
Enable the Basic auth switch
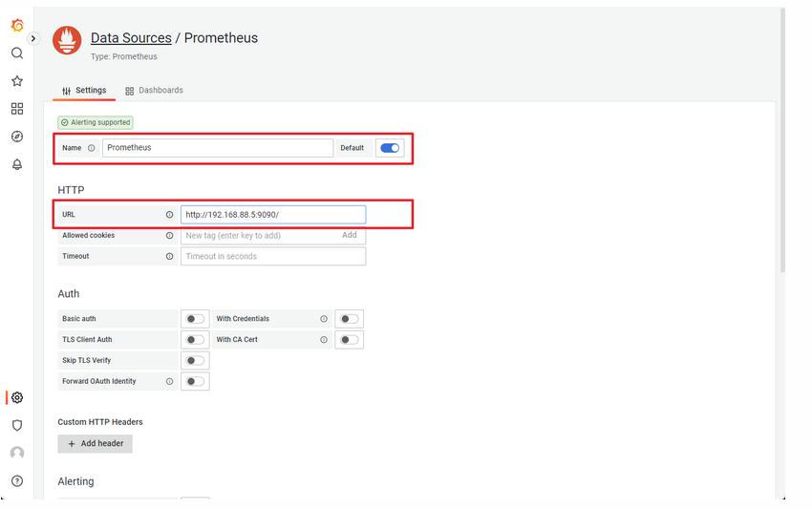point(195,319)
